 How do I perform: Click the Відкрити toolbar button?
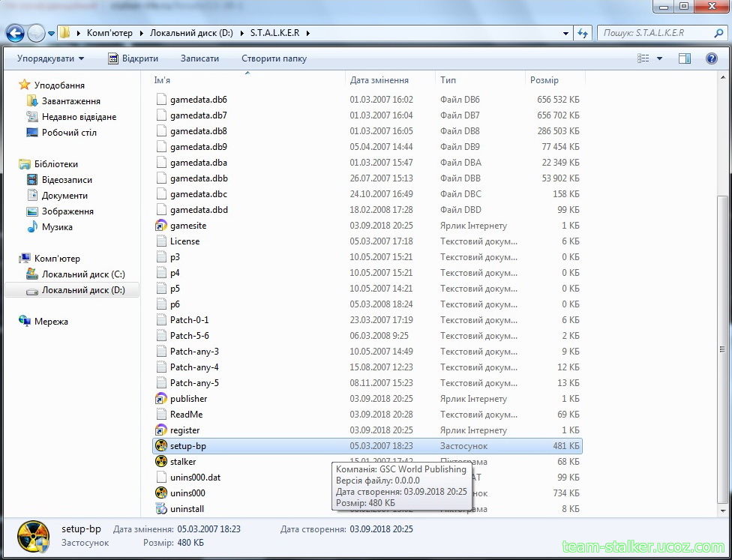click(x=133, y=58)
